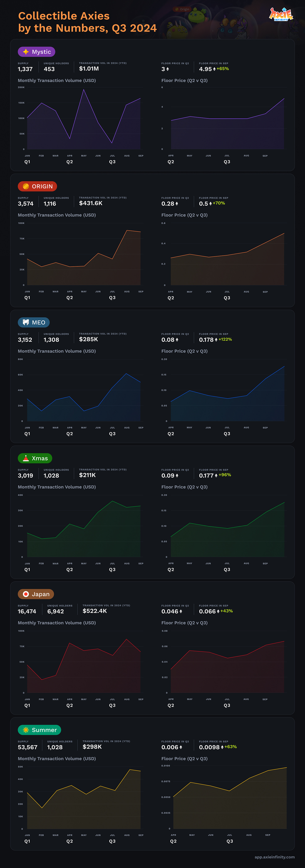Click Japan supply value 16,474

pyautogui.click(x=27, y=611)
